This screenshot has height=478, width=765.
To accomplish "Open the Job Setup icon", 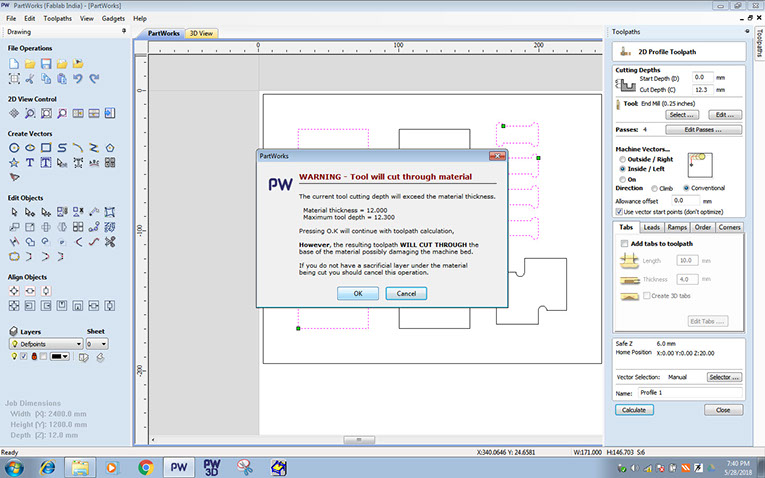I will click(14, 79).
